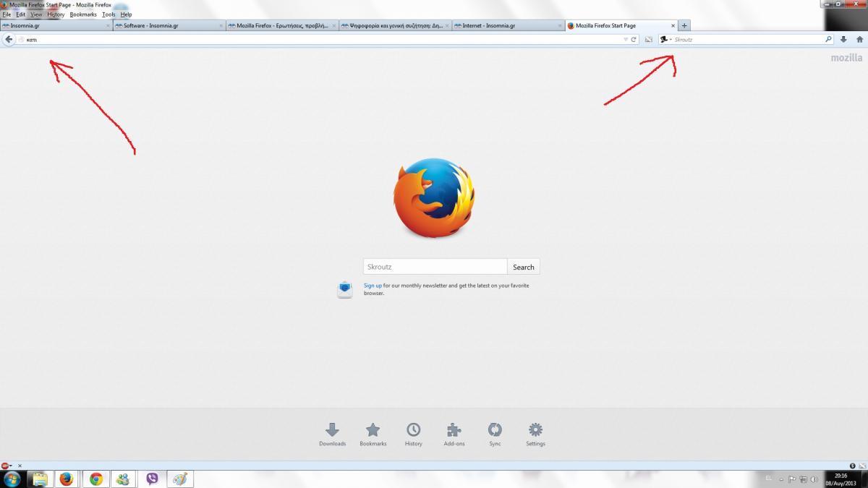The height and width of the screenshot is (488, 868).
Task: Open the Skroutz search engine selector dropdown
Action: 665,40
